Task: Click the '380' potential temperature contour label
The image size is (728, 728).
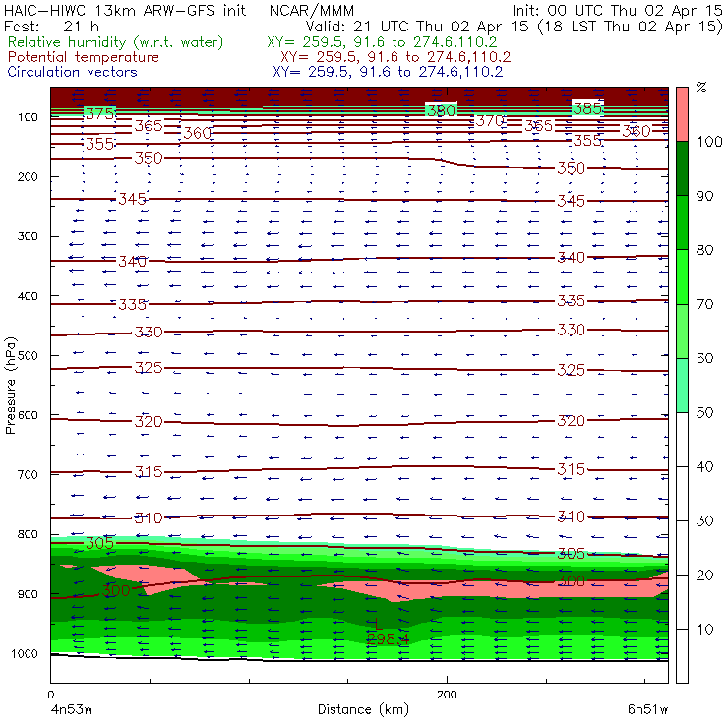Action: click(441, 110)
